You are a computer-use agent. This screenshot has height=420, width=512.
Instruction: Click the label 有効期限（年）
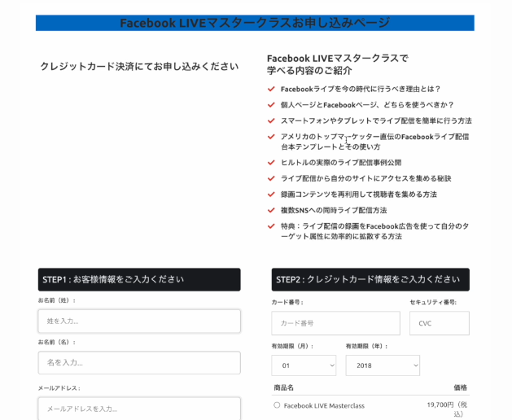(x=367, y=346)
